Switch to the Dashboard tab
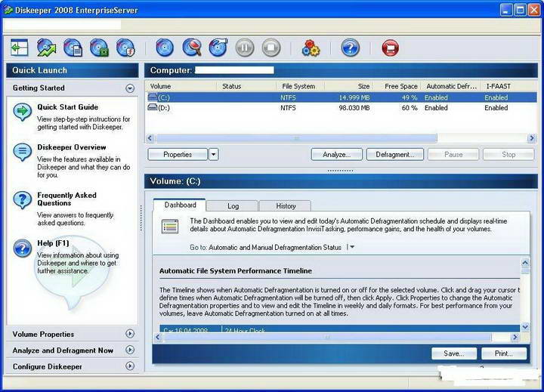This screenshot has width=544, height=392. (x=180, y=205)
